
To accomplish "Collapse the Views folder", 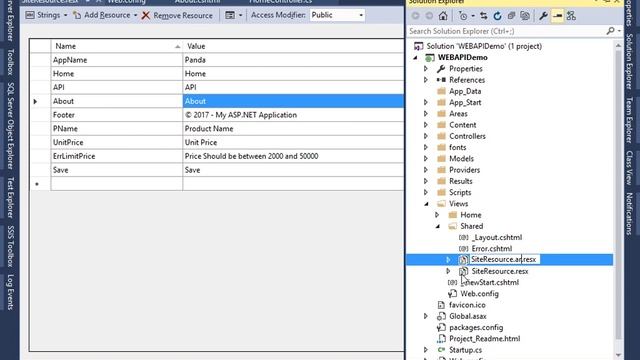I will pos(426,204).
